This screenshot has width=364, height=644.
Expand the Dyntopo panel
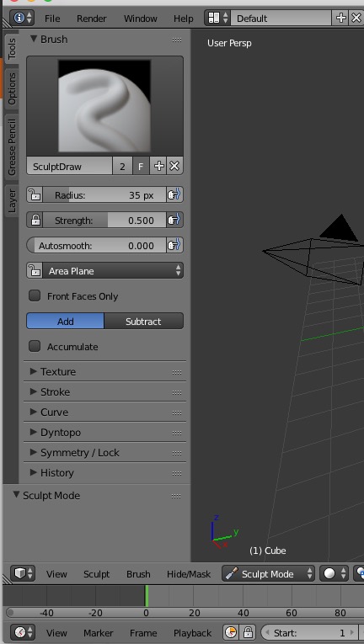point(34,432)
